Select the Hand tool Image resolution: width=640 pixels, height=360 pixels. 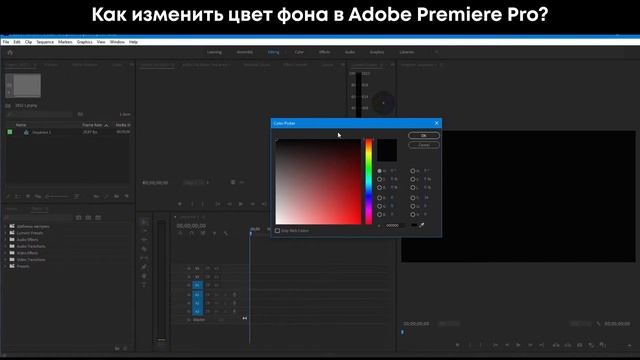click(x=144, y=276)
